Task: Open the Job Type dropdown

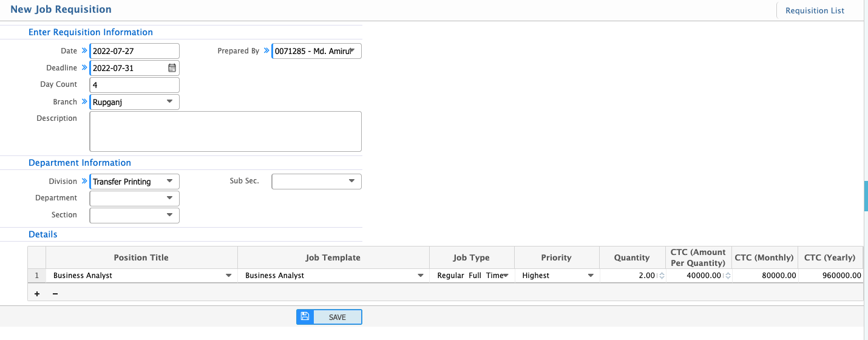Action: (x=505, y=276)
